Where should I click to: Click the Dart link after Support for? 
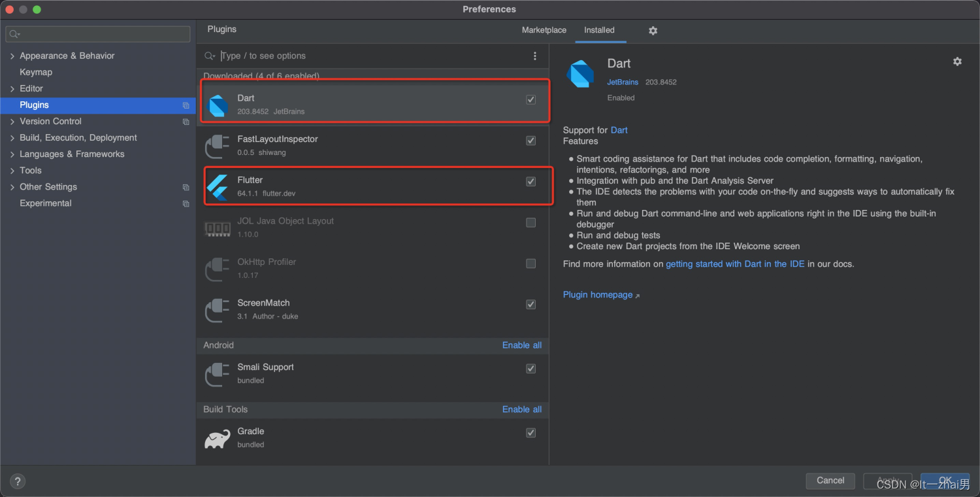[x=619, y=130]
